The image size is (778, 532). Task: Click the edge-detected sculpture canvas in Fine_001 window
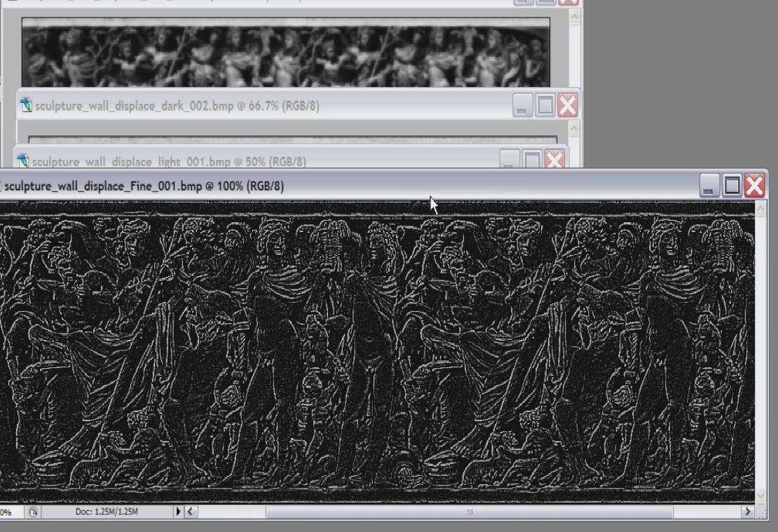coord(377,351)
